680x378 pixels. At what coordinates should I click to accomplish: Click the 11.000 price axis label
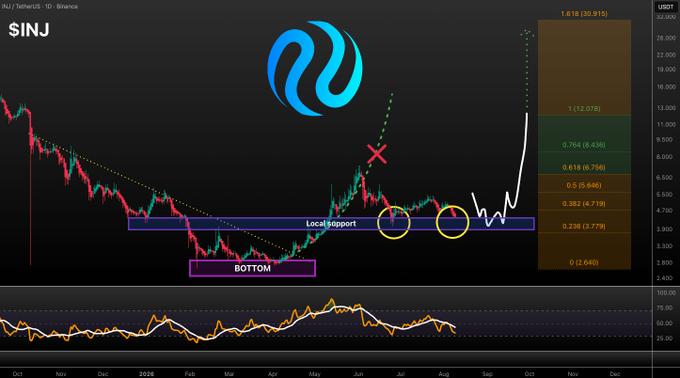pos(666,125)
